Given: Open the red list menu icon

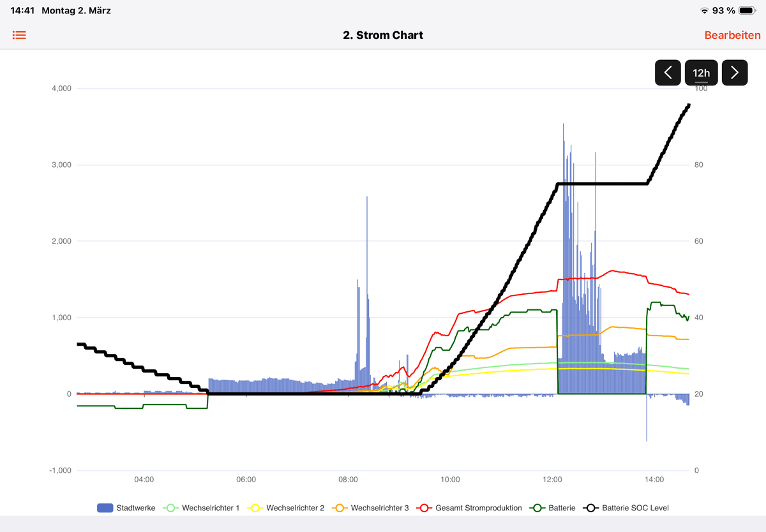Looking at the screenshot, I should [19, 35].
